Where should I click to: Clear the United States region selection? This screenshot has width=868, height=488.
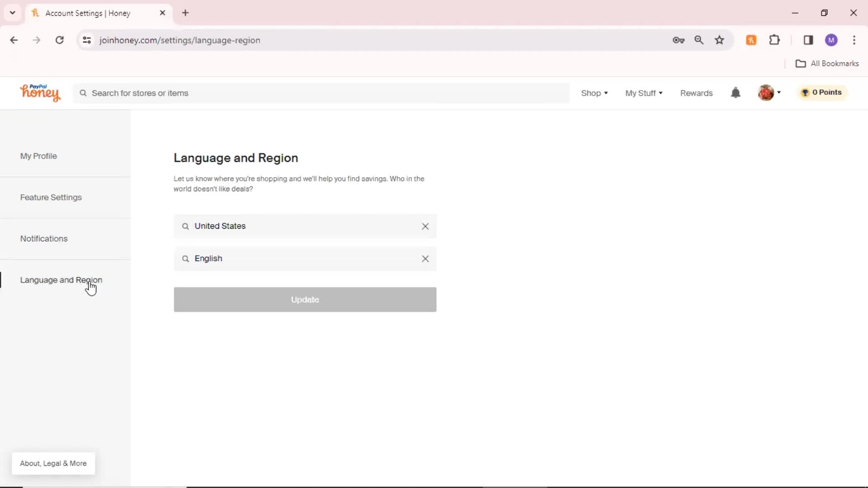pyautogui.click(x=425, y=225)
